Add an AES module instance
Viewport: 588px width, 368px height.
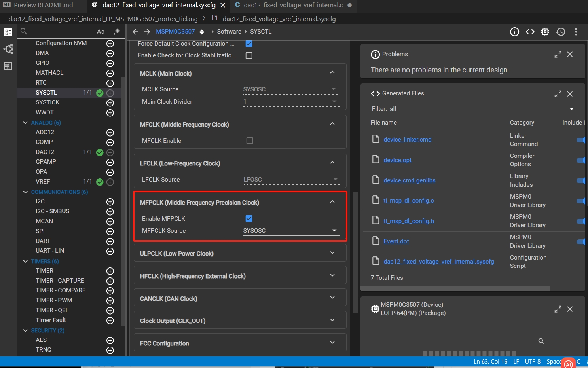click(110, 340)
